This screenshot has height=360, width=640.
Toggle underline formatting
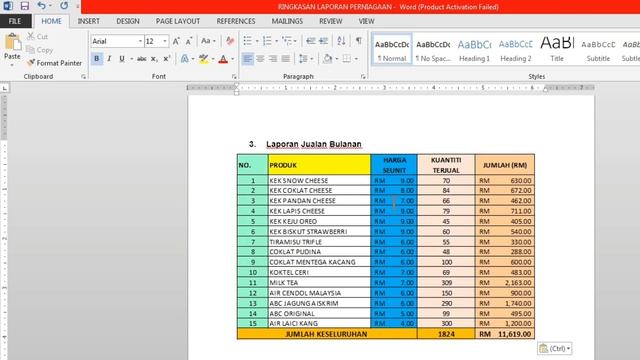click(122, 59)
